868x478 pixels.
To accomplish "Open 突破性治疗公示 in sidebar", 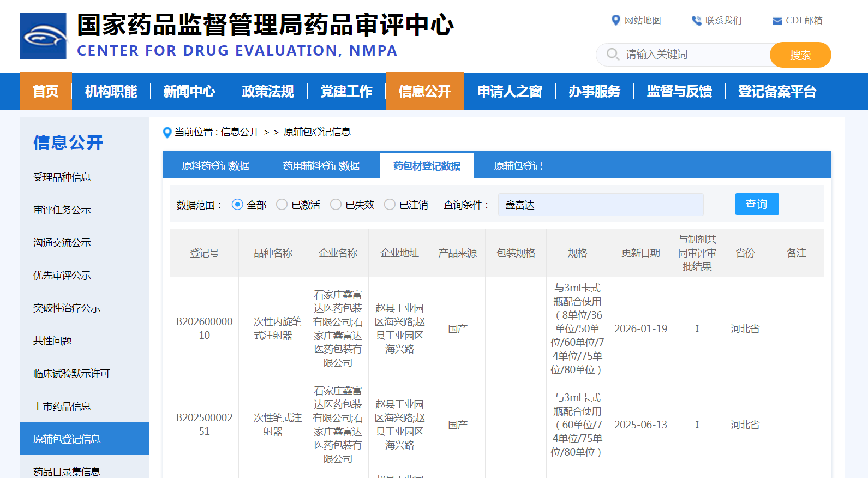I will 85,308.
